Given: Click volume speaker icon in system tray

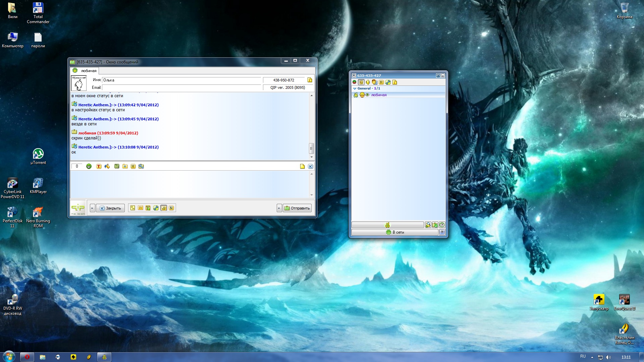Looking at the screenshot, I should click(608, 357).
